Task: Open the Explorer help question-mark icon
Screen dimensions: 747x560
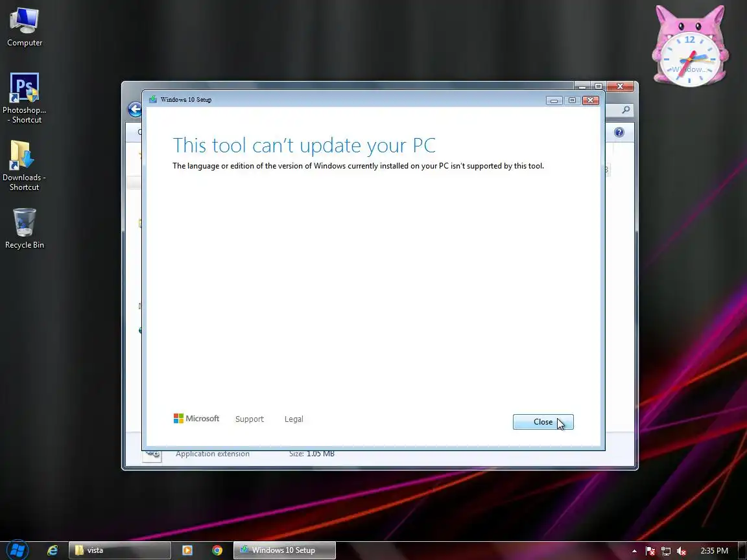Action: click(619, 132)
